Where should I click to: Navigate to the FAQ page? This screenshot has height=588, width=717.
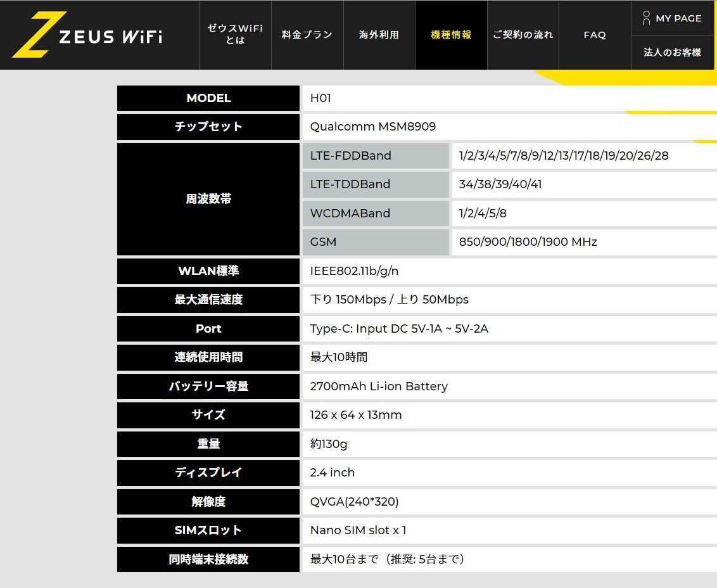pos(595,35)
